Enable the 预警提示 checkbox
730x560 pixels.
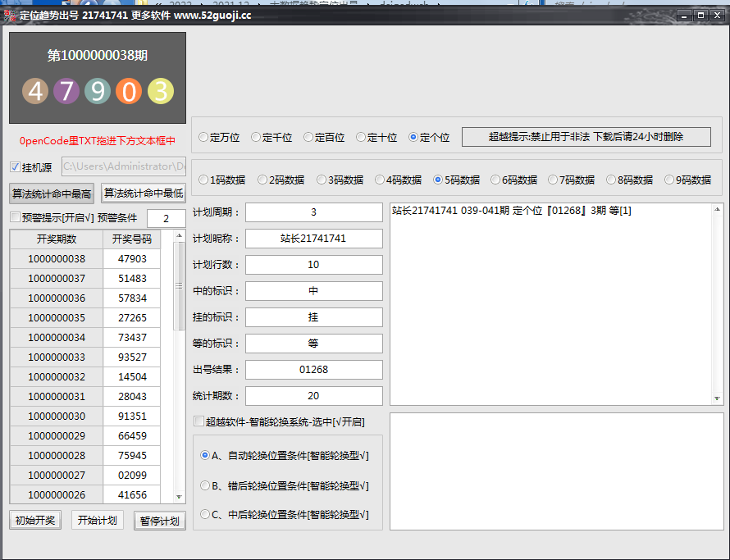click(15, 217)
